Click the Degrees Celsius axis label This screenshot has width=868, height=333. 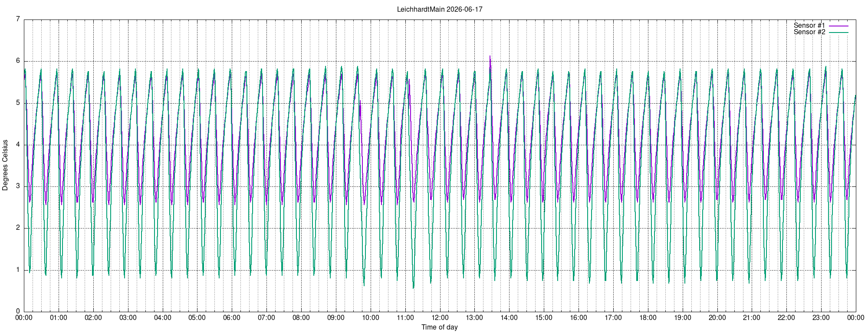tap(5, 165)
